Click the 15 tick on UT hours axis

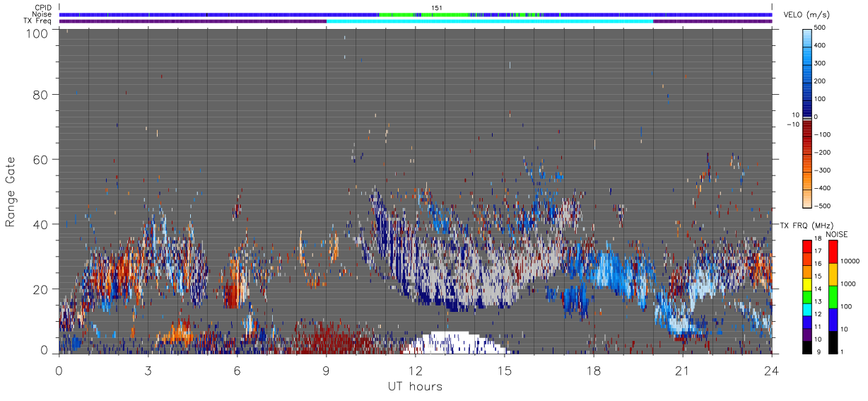[x=504, y=370]
